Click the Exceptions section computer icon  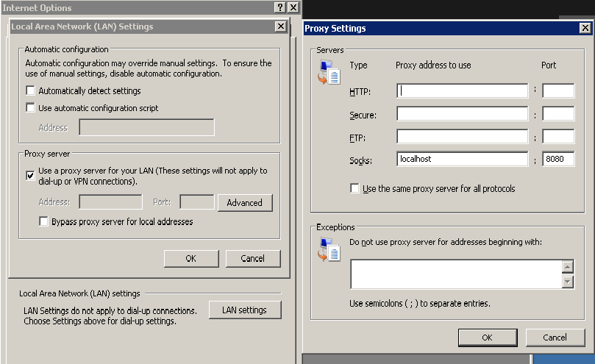[x=329, y=250]
